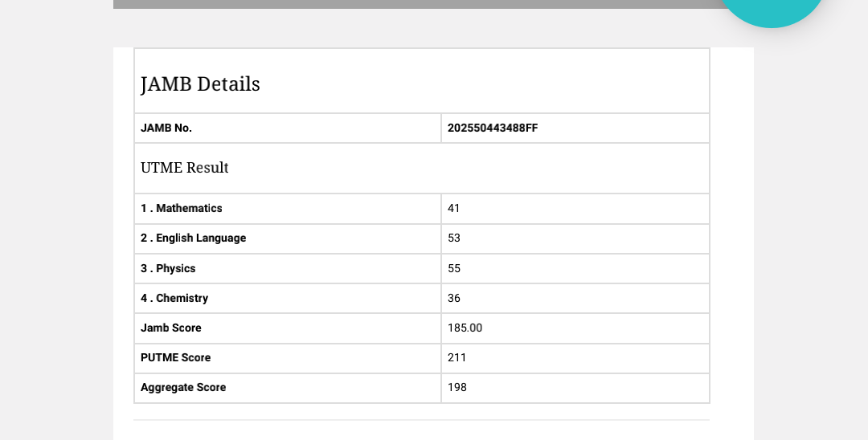The image size is (868, 440).
Task: Click the gray bar above the table
Action: pyautogui.click(x=402, y=4)
